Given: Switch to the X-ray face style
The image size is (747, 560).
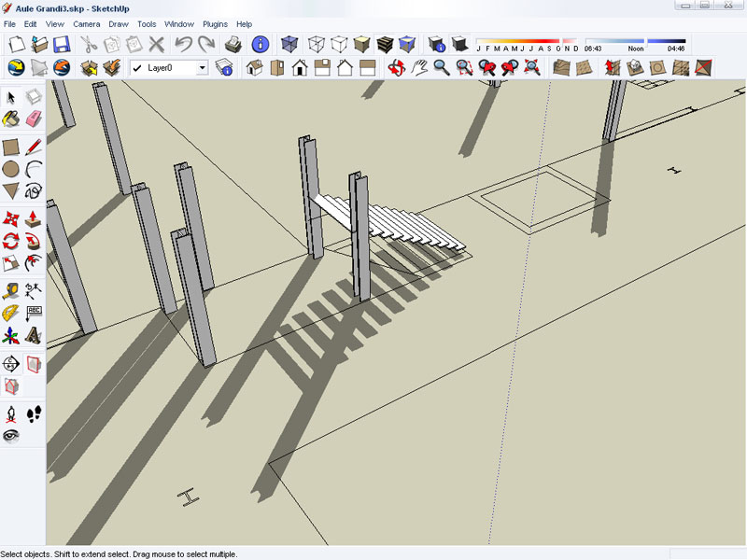Looking at the screenshot, I should click(x=289, y=44).
